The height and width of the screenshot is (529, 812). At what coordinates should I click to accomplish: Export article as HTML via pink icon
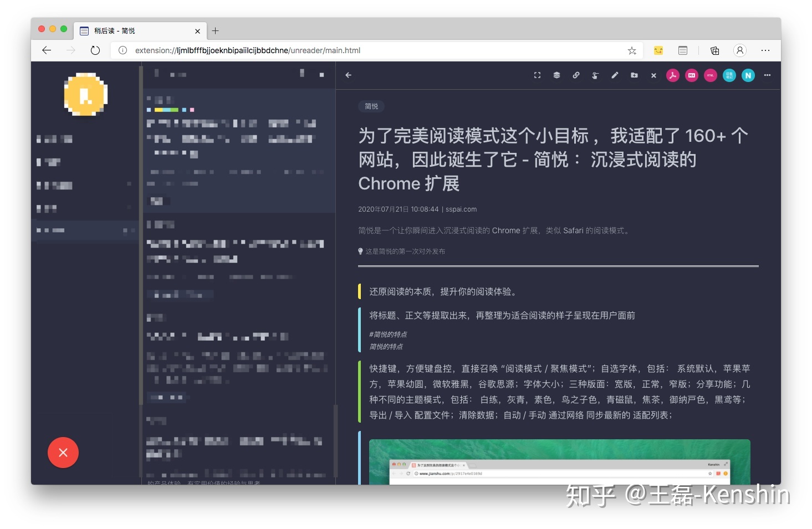point(711,75)
